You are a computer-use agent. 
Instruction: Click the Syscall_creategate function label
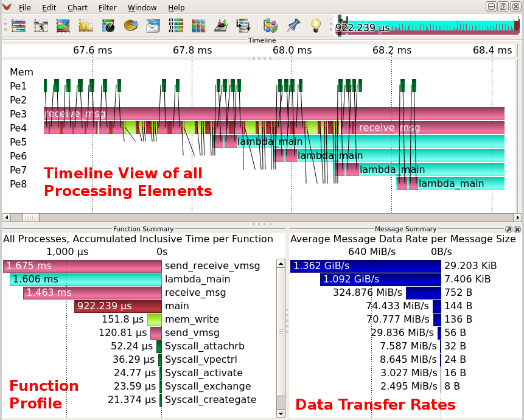point(211,400)
